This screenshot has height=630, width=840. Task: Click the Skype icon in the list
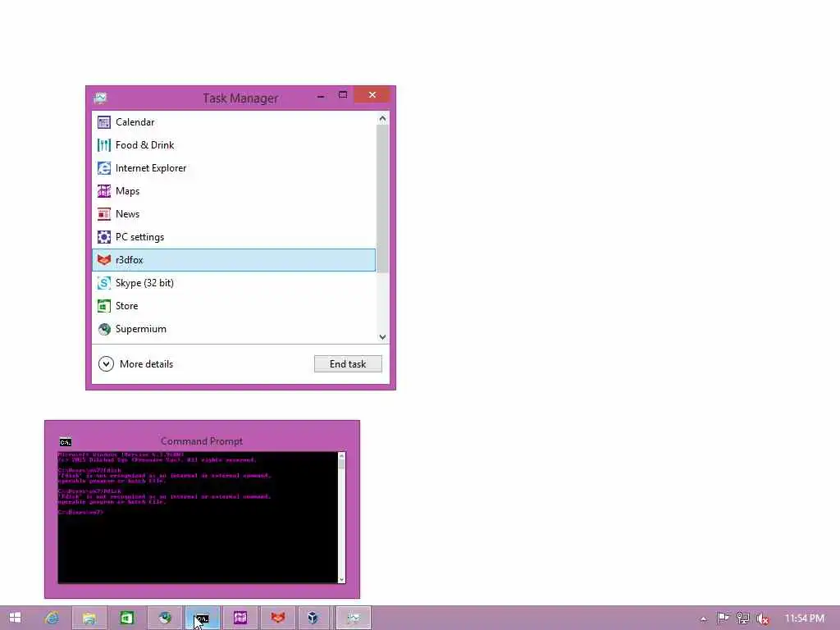[104, 283]
